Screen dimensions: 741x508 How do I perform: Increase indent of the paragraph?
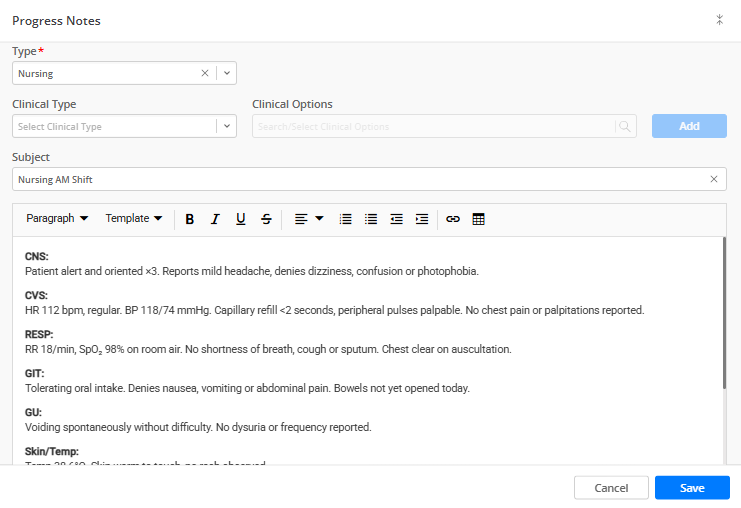422,219
